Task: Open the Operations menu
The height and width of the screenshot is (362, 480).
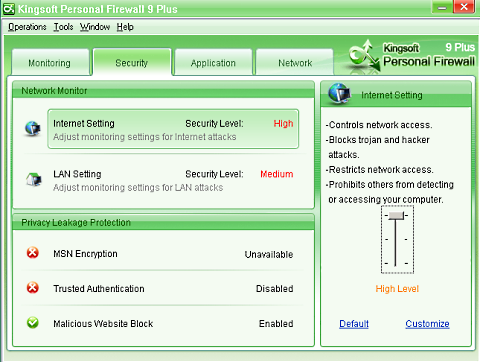Action: (27, 27)
